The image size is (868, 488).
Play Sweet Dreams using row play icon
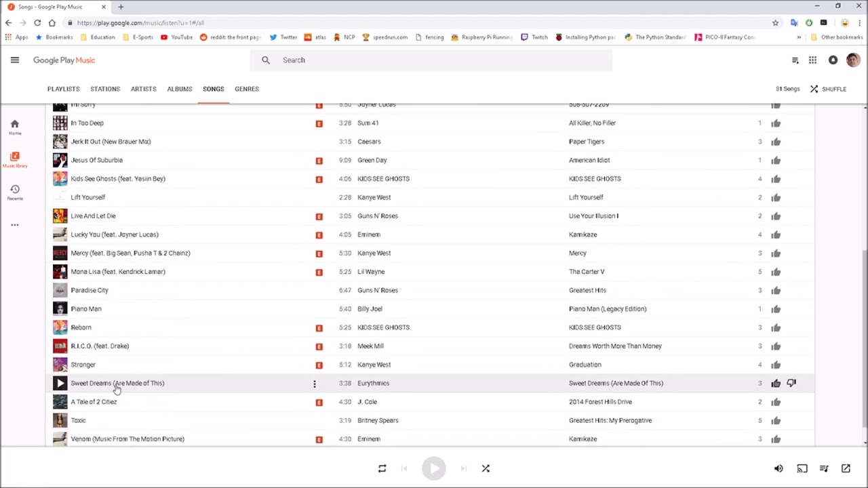point(60,383)
